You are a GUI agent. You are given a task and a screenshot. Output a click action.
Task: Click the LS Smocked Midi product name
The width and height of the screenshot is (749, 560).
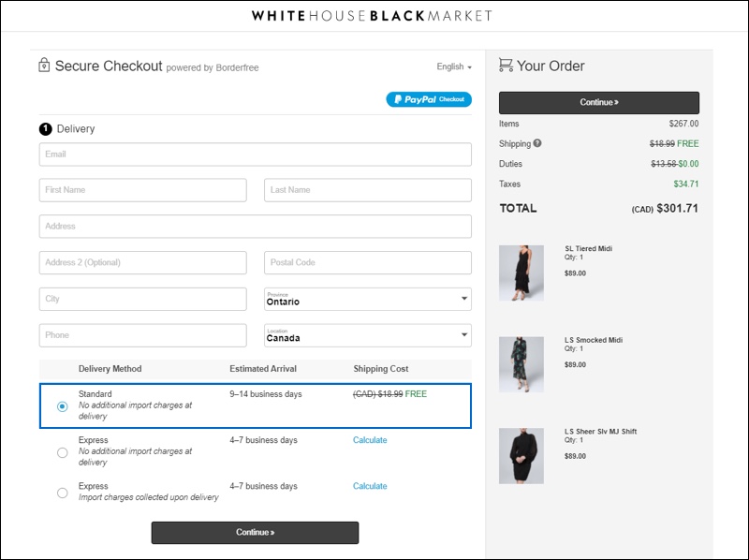tap(594, 340)
